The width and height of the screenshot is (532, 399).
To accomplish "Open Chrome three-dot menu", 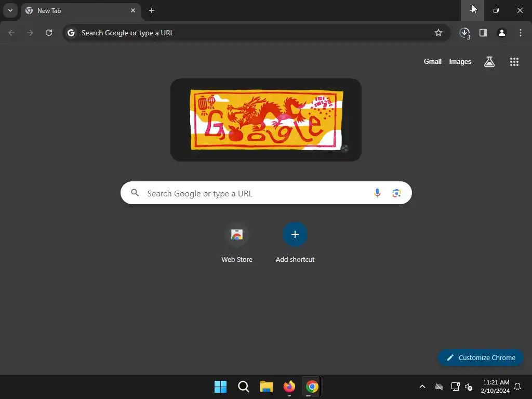I will click(521, 33).
